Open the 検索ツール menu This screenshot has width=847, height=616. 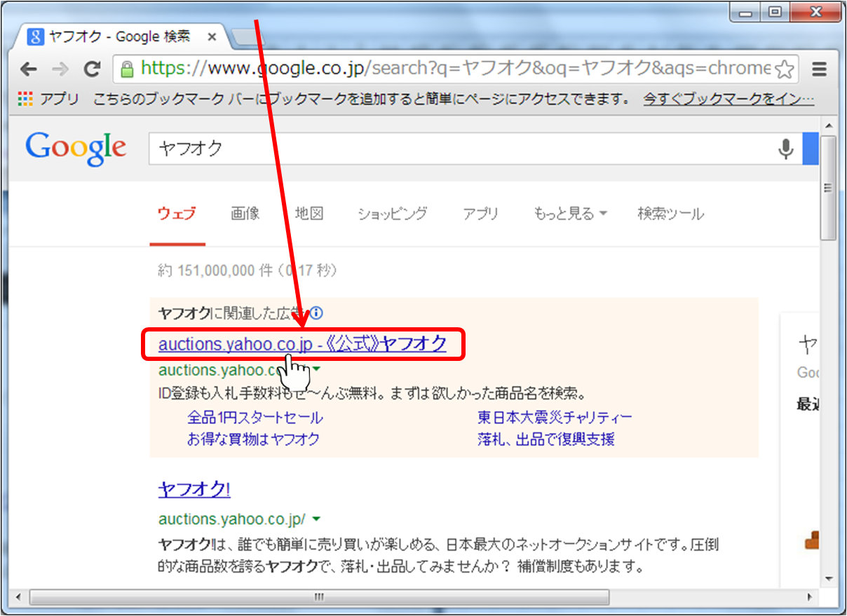pos(670,214)
